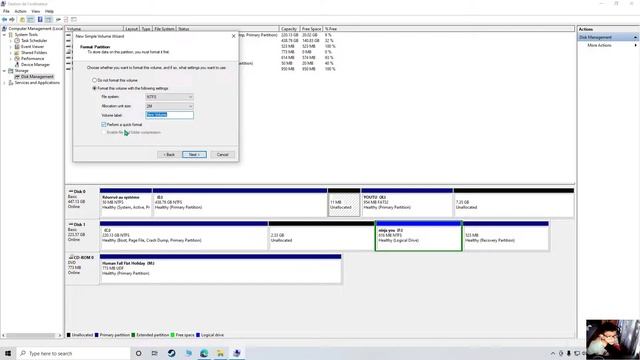Image resolution: width=640 pixels, height=360 pixels.
Task: Select the highlighted 616 MB logical drive
Action: 418,236
